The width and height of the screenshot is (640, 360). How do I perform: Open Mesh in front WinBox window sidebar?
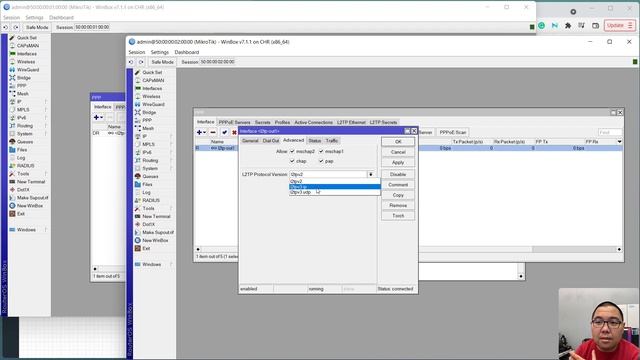pos(148,128)
